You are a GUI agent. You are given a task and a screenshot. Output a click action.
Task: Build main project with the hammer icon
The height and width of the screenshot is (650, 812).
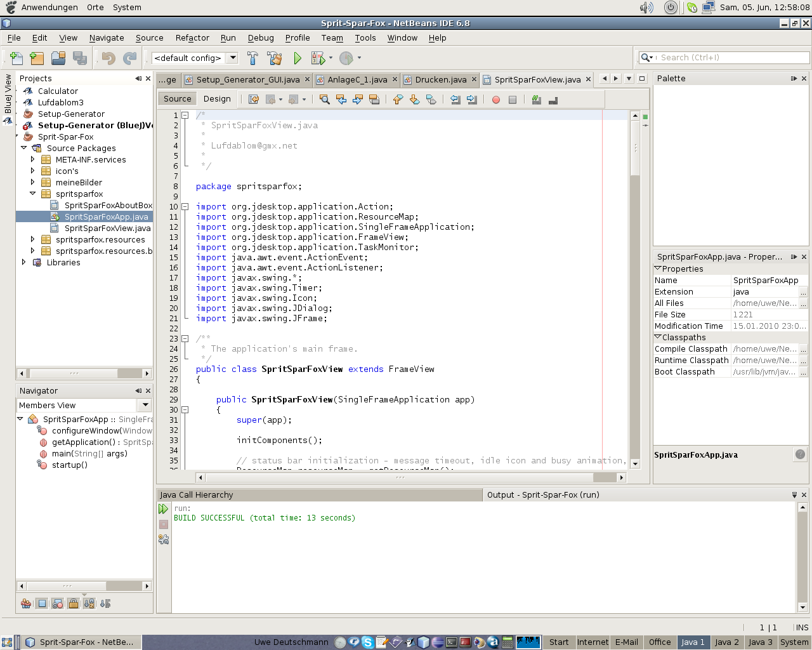(252, 58)
